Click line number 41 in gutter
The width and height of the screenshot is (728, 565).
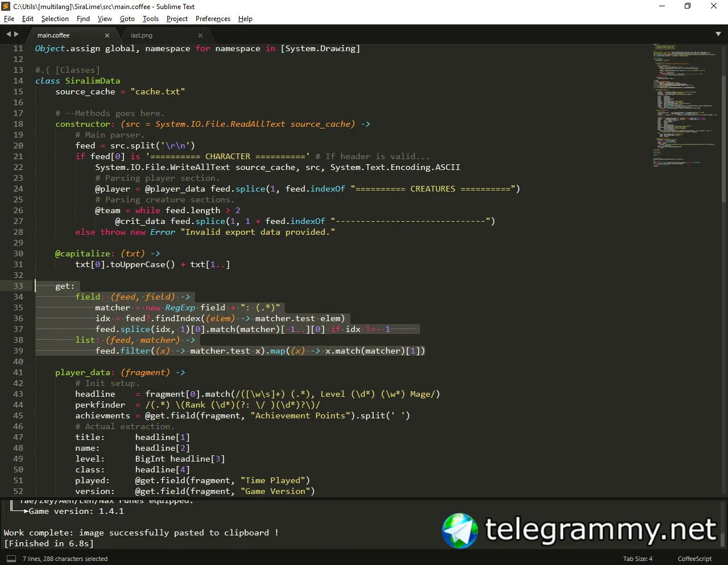(18, 372)
